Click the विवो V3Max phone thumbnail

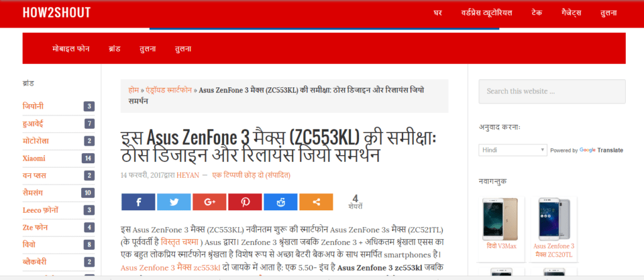pyautogui.click(x=500, y=219)
